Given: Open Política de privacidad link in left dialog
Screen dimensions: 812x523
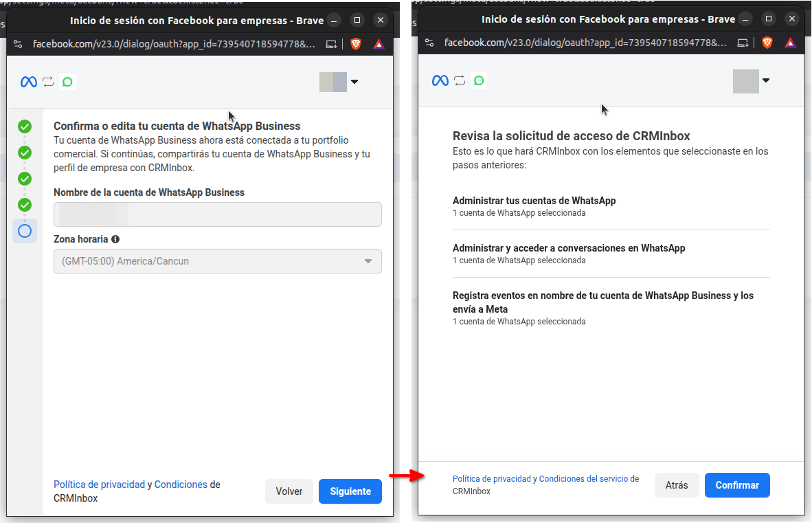Looking at the screenshot, I should click(x=100, y=485).
